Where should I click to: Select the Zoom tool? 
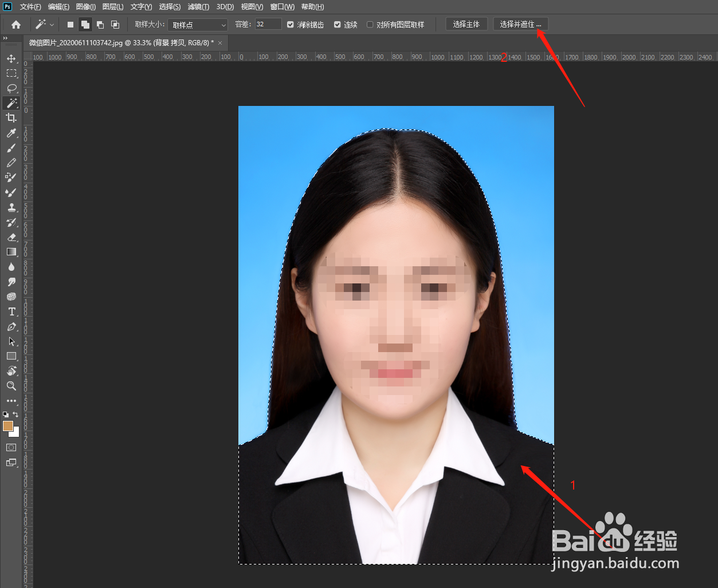point(11,386)
